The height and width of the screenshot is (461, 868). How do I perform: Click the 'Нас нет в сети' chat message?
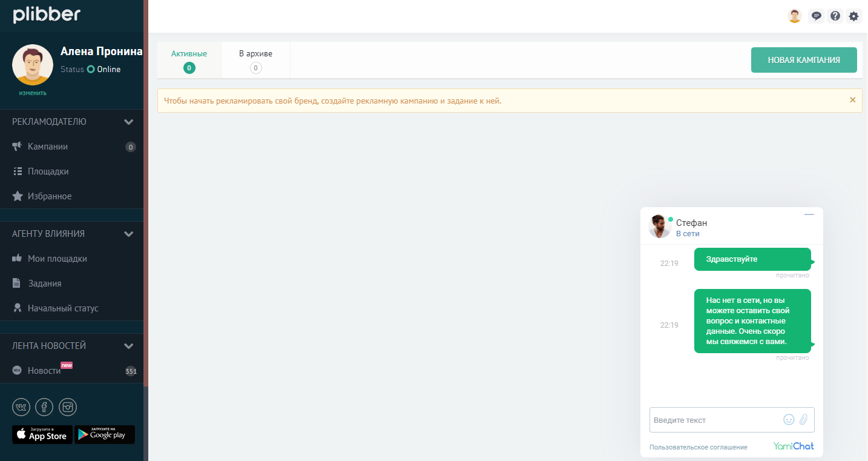coord(752,321)
